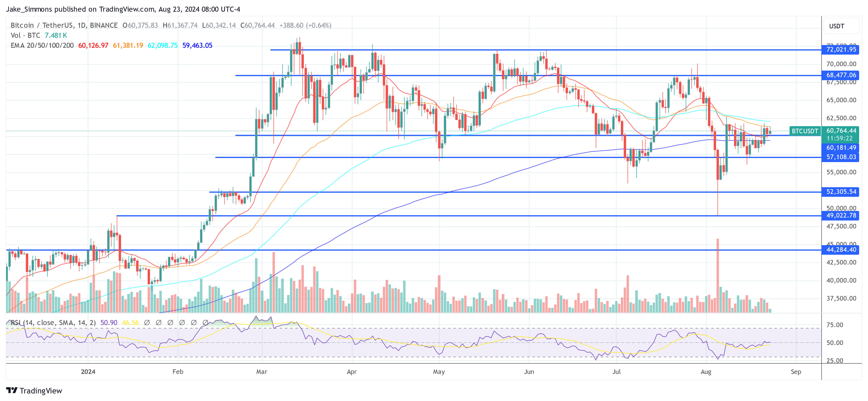Click the 70,000.00 price axis tick
Screen dimensions: 868x401
841,64
